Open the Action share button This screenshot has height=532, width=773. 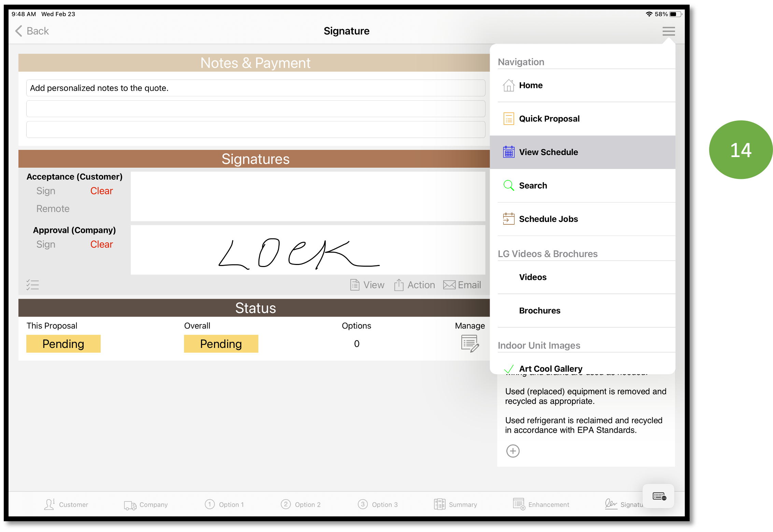[414, 285]
